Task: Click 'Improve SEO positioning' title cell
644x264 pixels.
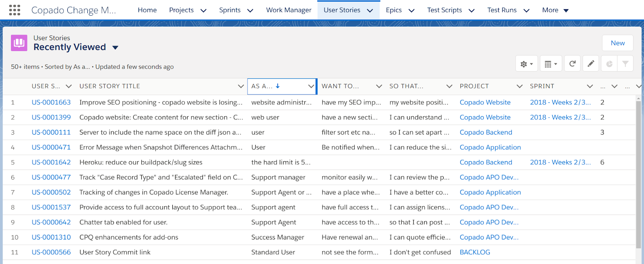Action: pyautogui.click(x=161, y=102)
